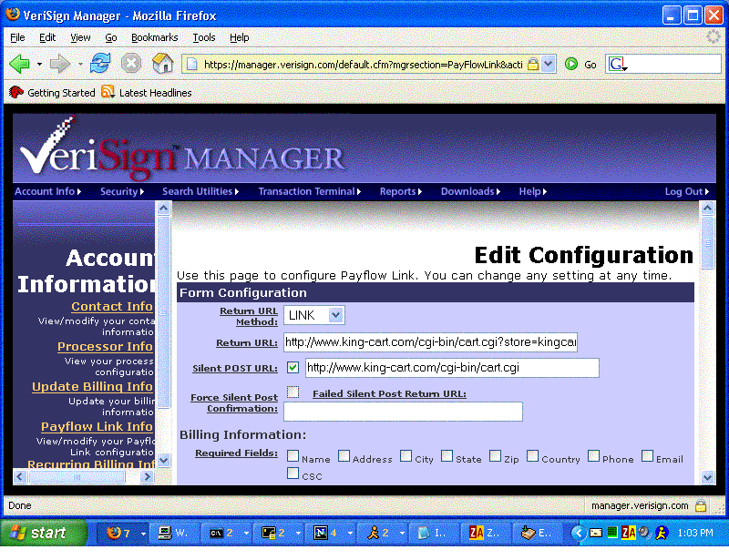Check the Zip required field box

pos(496,456)
